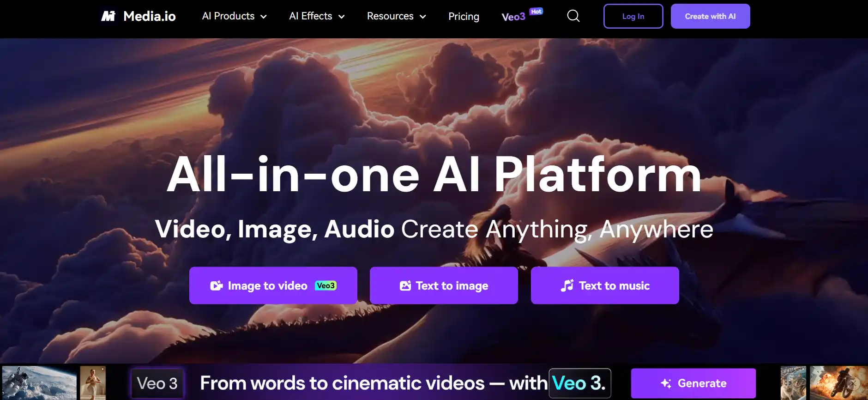
Task: Open the AI Effects menu
Action: click(317, 16)
